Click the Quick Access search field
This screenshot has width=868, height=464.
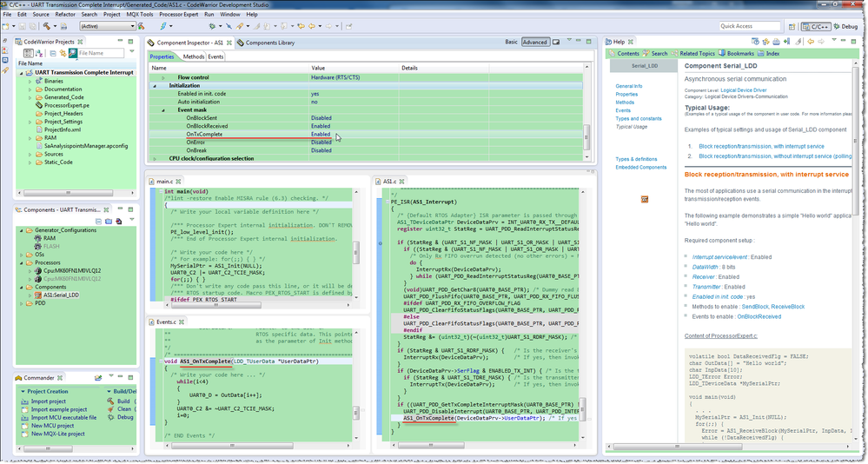point(749,26)
